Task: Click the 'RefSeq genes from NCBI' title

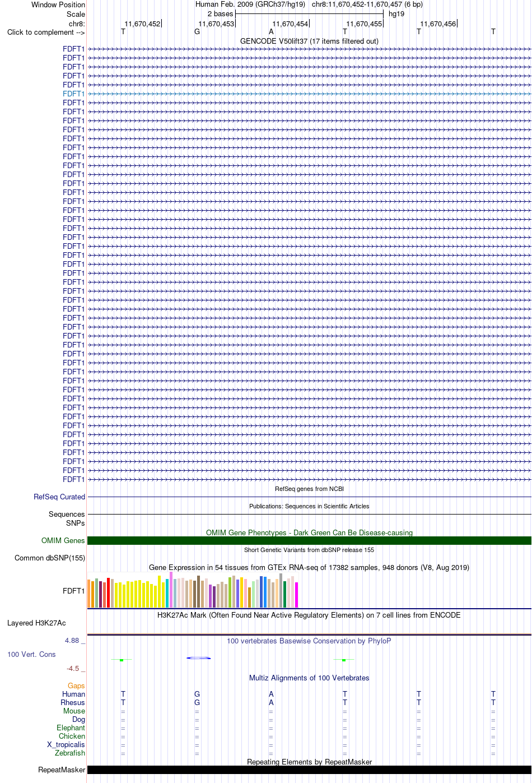Action: pos(309,489)
